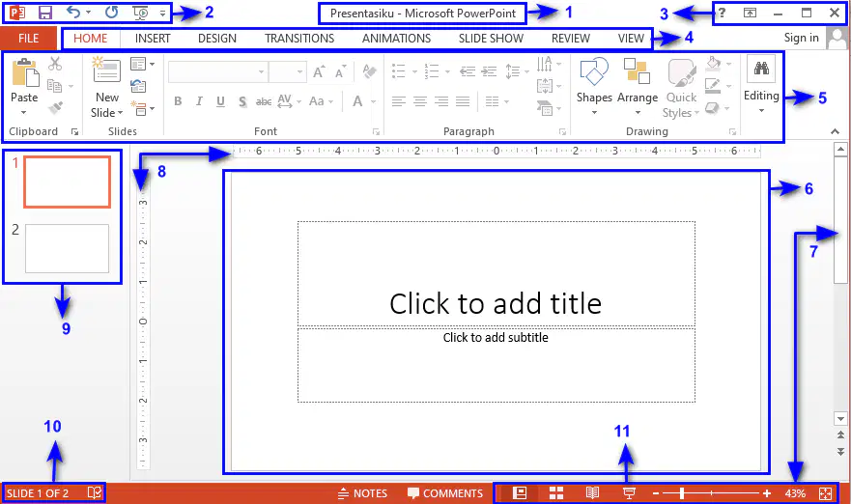Select the Format Painter brush
Image resolution: width=851 pixels, height=504 pixels.
(x=55, y=107)
